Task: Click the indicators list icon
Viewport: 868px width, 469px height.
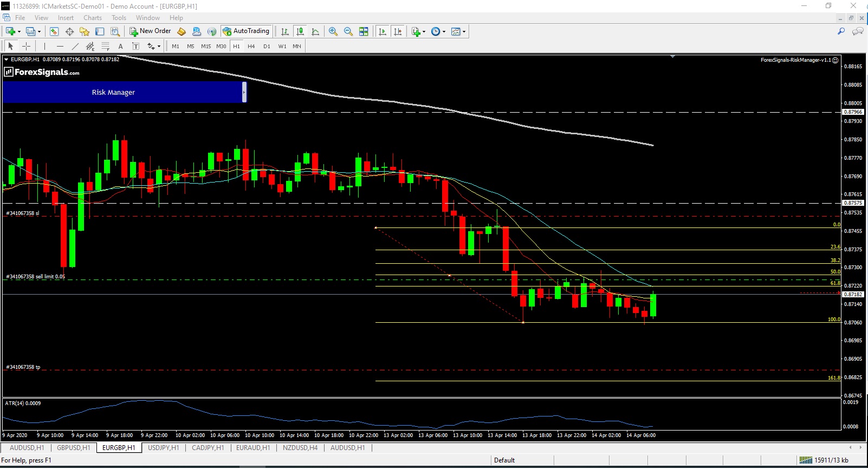Action: (416, 31)
